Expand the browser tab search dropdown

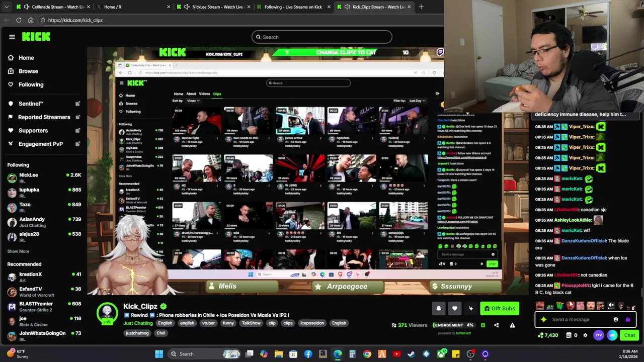pos(6,7)
